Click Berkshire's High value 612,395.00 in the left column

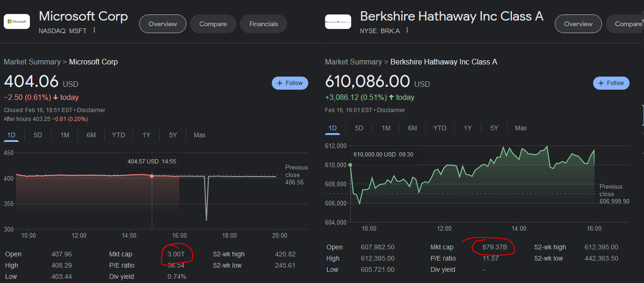point(378,259)
